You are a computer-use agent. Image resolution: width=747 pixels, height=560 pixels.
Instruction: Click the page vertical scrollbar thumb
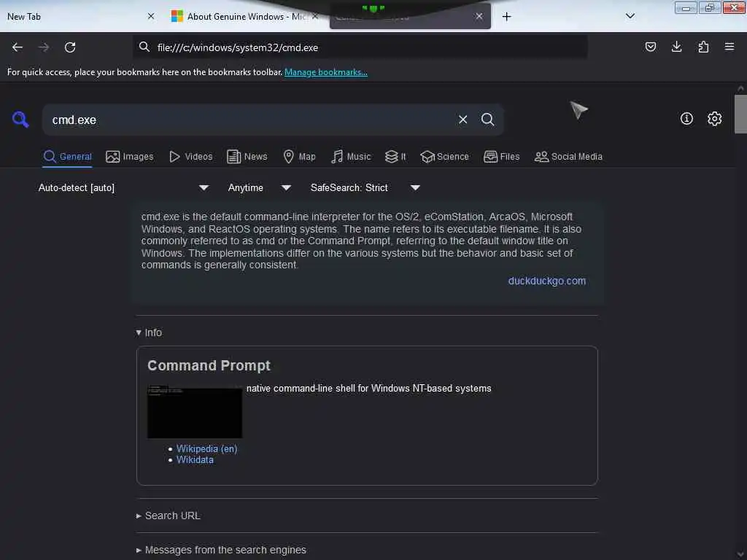pos(740,114)
